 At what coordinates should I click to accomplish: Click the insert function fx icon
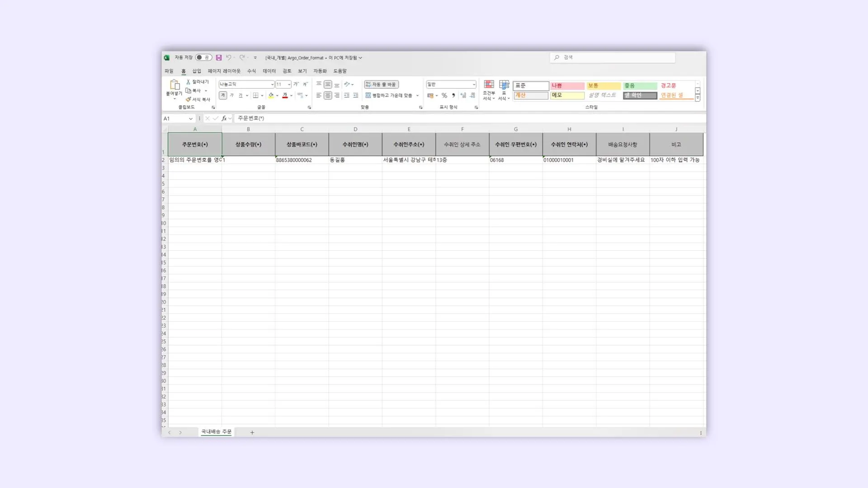point(224,118)
